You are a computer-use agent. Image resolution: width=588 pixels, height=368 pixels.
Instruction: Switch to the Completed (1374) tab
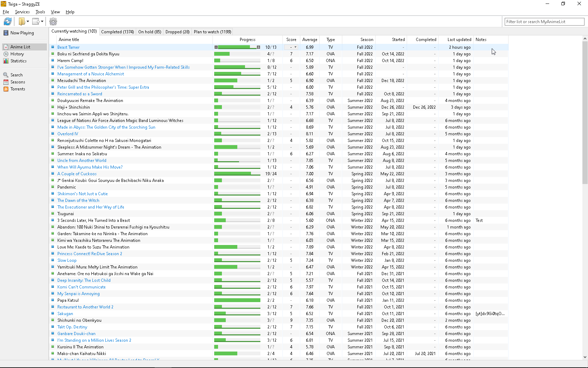tap(117, 32)
